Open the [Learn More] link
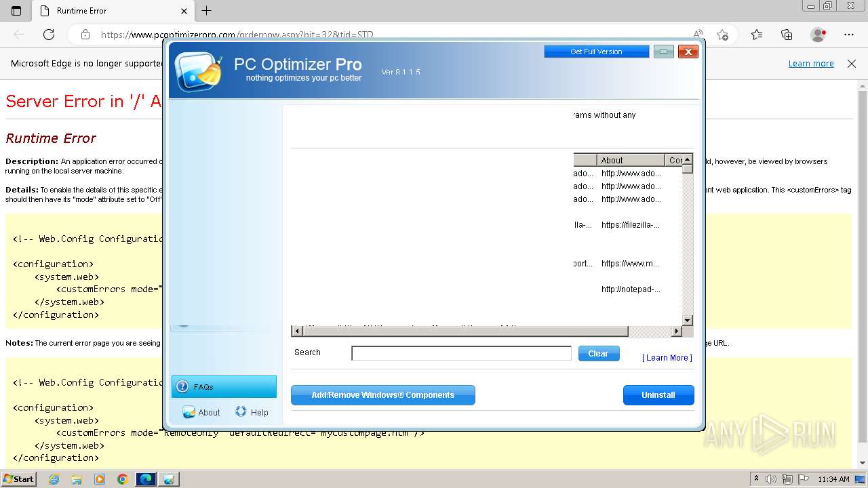 click(x=667, y=358)
